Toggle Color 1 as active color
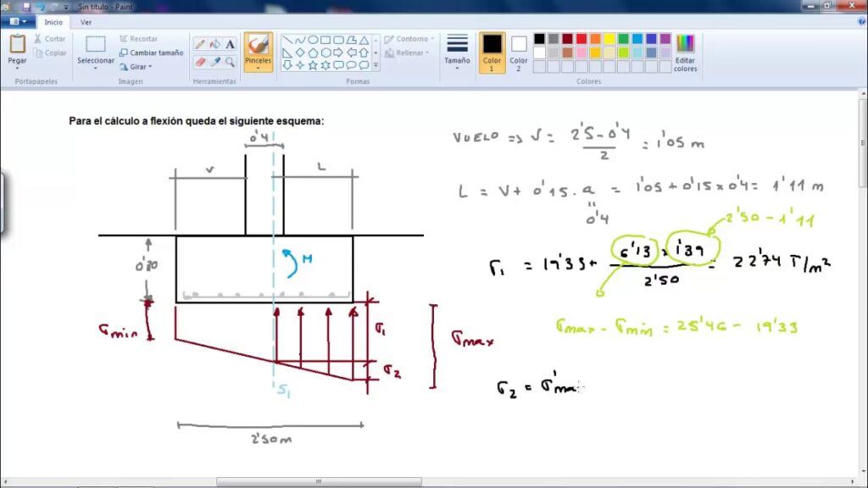This screenshot has width=868, height=488. (x=492, y=51)
